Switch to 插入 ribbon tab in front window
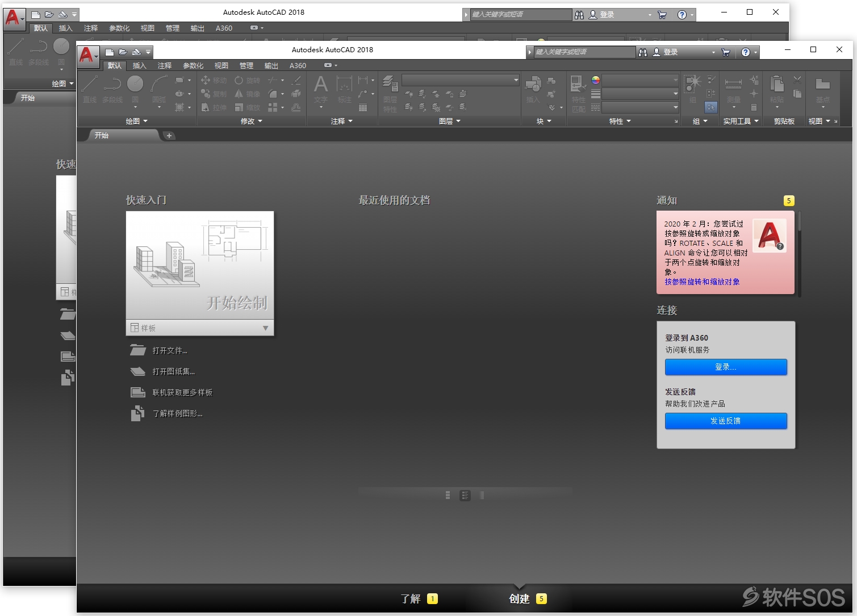857x616 pixels. 139,65
